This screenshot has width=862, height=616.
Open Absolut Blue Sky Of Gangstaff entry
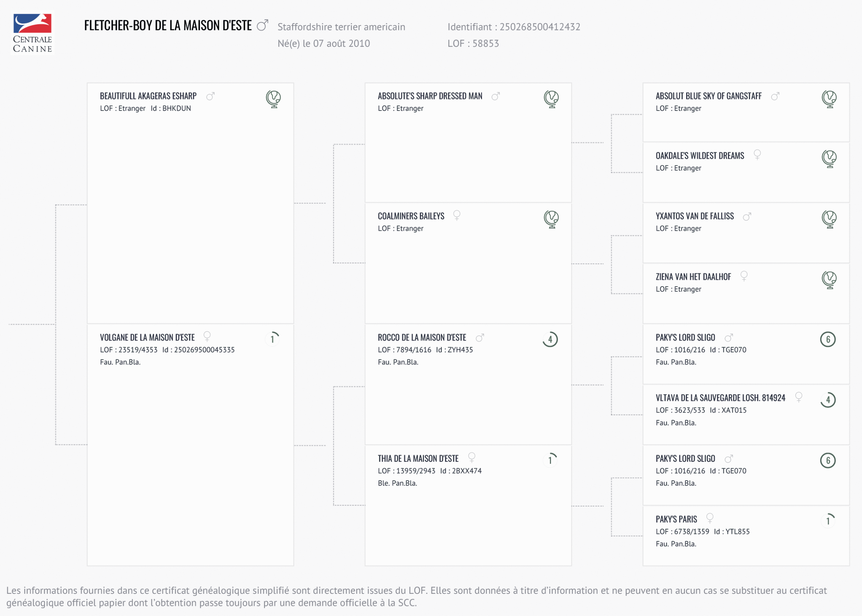point(708,96)
